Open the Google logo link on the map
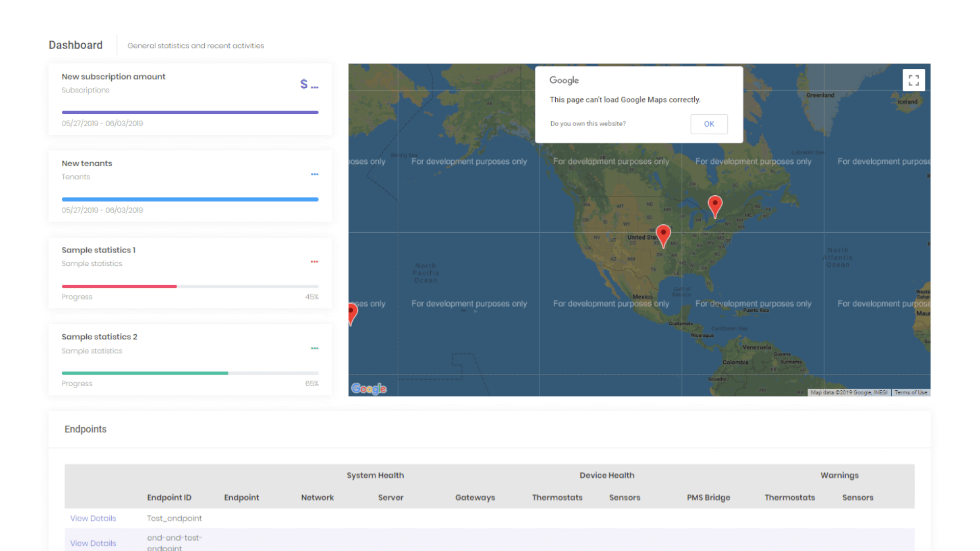This screenshot has width=980, height=551. pyautogui.click(x=369, y=389)
